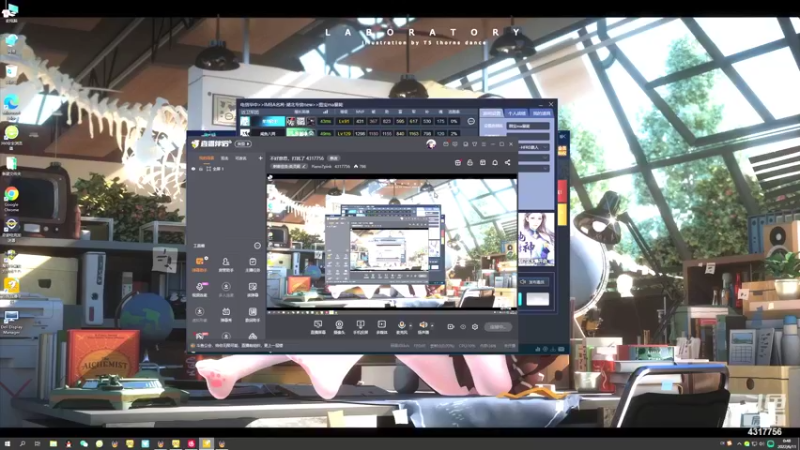The width and height of the screenshot is (800, 450).
Task: Switch to the second tab in left panel
Action: tap(224, 158)
